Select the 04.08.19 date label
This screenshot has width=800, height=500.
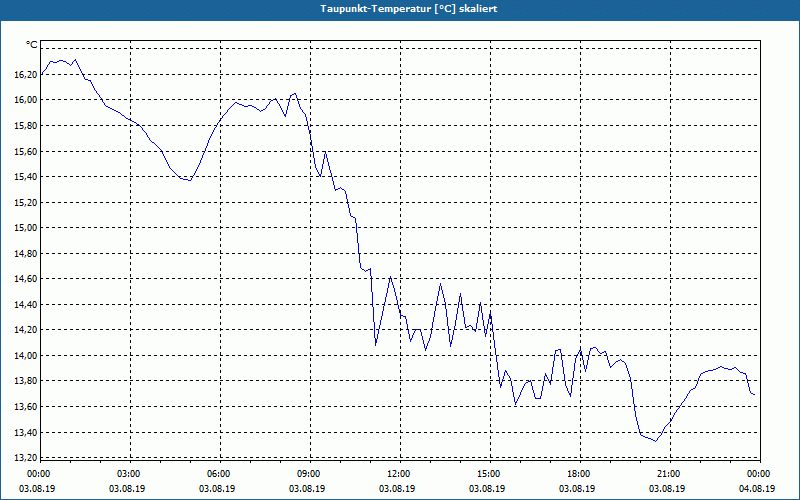[x=757, y=489]
